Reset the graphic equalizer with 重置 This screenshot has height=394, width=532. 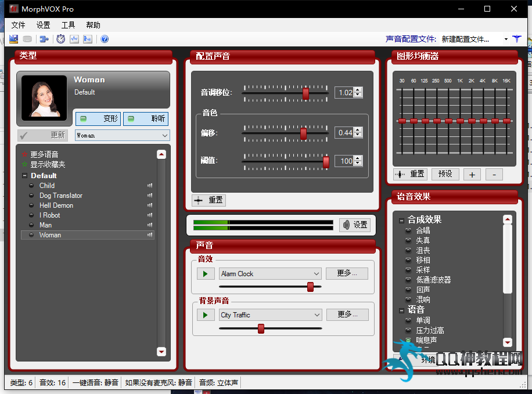tap(410, 174)
